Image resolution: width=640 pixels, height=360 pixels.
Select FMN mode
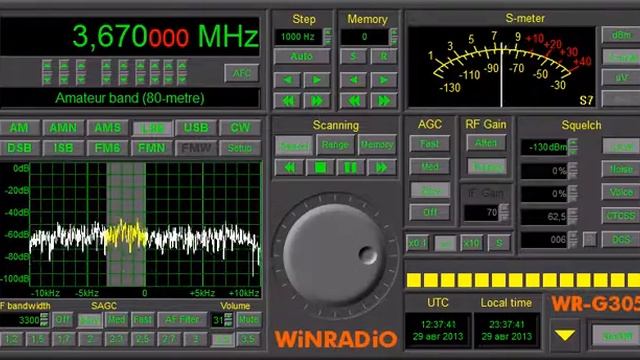pos(151,148)
